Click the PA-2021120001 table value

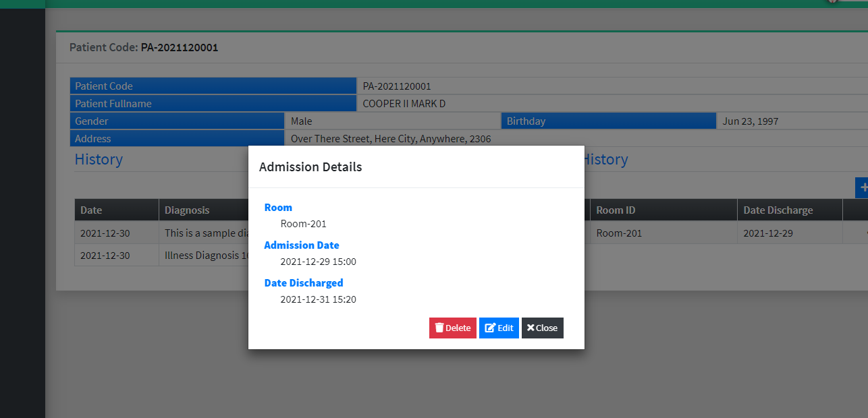pos(397,86)
